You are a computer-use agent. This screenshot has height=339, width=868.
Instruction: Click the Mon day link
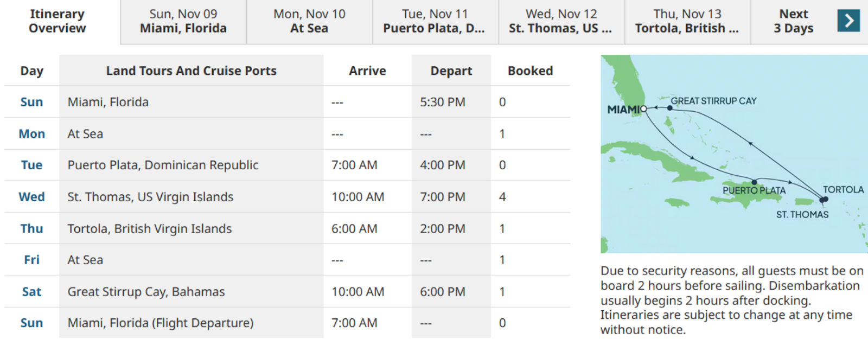[31, 134]
